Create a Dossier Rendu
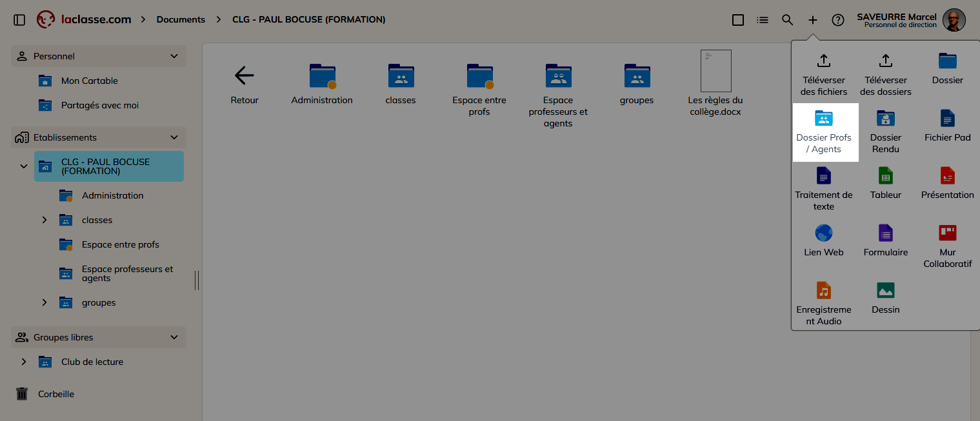The width and height of the screenshot is (980, 421). [886, 132]
